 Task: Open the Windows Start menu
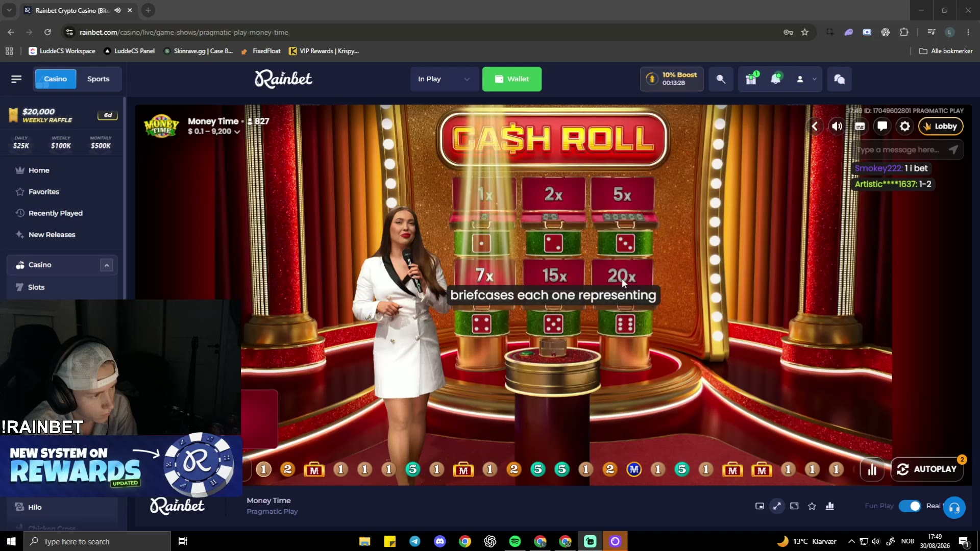pos(11,541)
